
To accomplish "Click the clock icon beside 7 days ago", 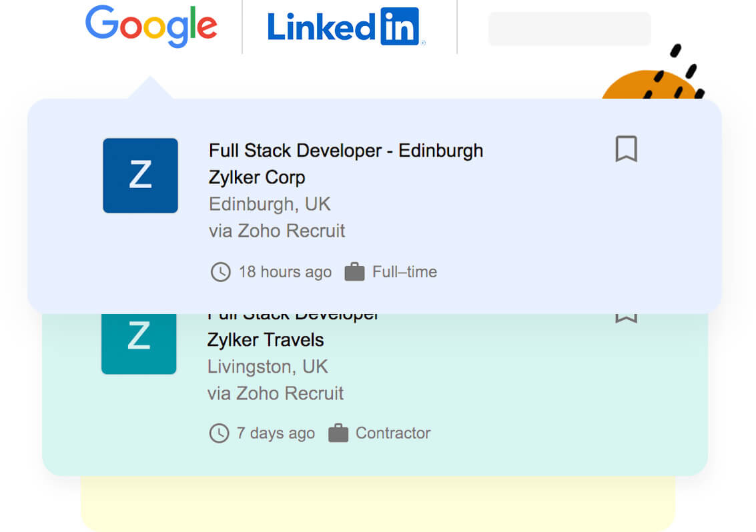I will point(219,433).
